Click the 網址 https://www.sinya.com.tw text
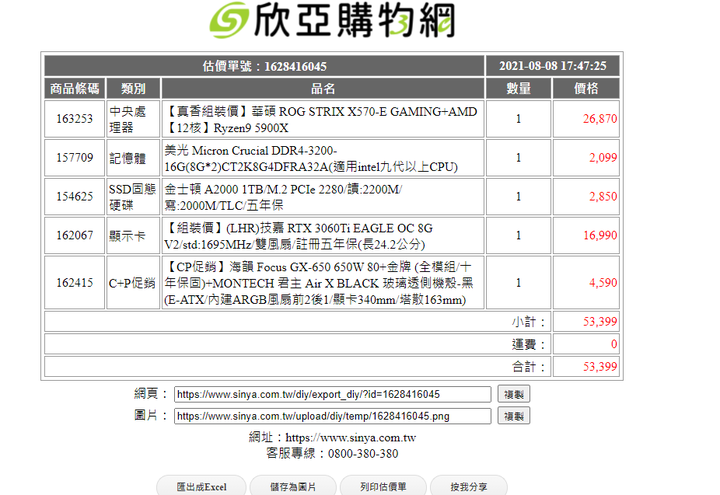 332,438
